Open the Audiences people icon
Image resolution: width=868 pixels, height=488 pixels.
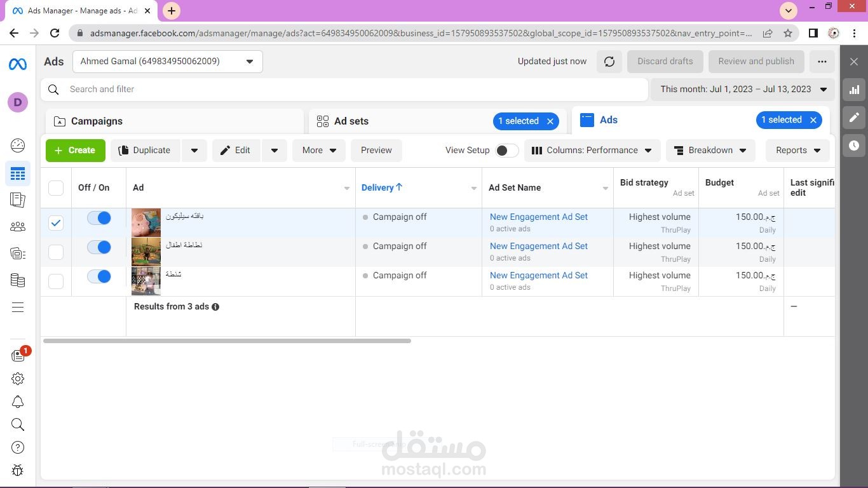click(18, 227)
